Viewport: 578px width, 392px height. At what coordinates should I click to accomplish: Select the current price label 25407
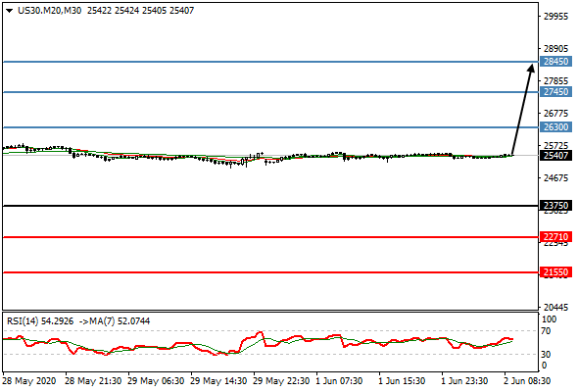(555, 155)
